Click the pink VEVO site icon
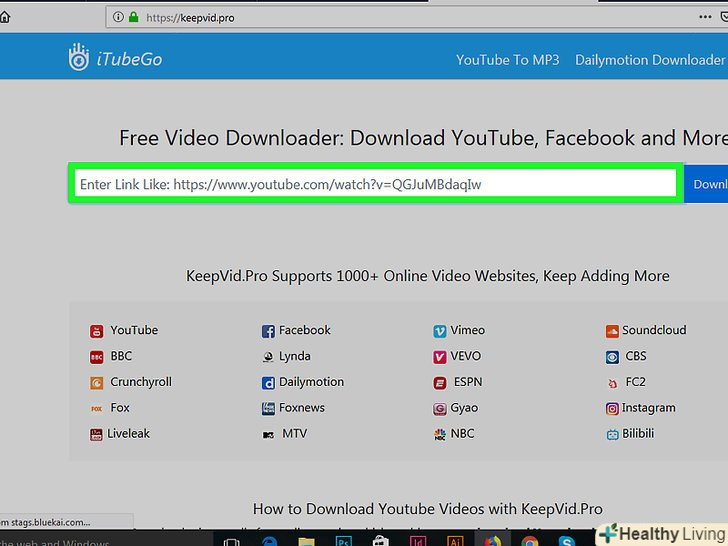The width and height of the screenshot is (728, 546). pos(440,357)
